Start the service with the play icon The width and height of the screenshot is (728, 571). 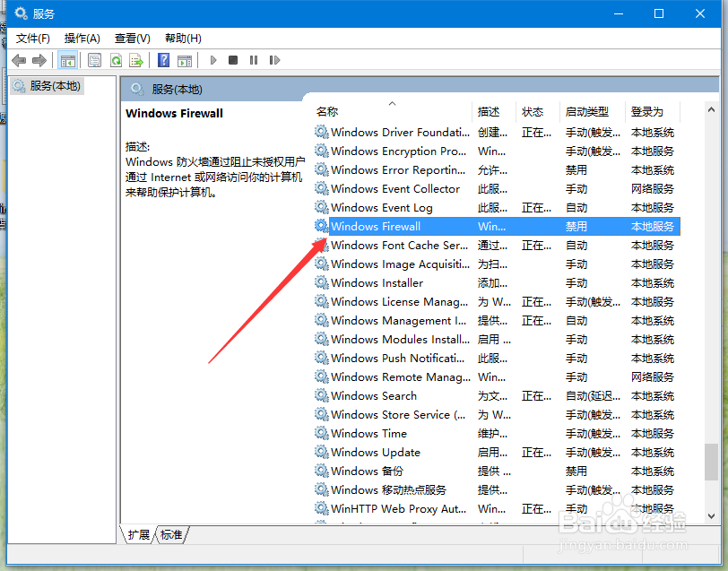[213, 60]
